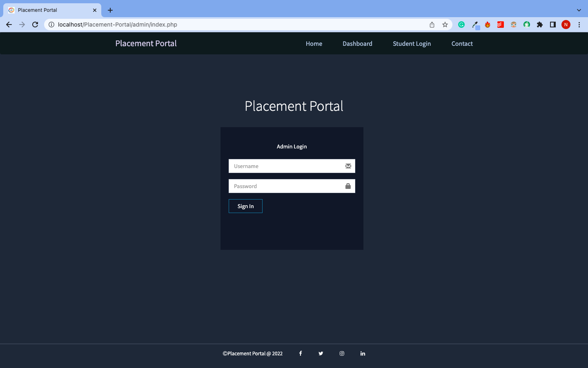
Task: Open the Home nav item
Action: (x=314, y=44)
